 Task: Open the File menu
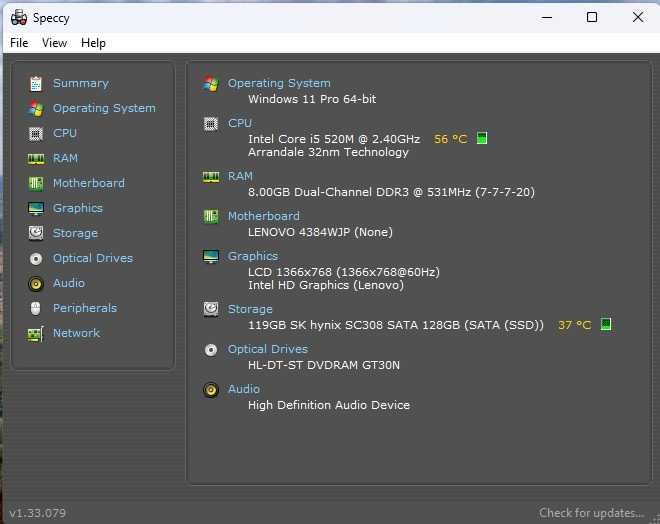(x=19, y=43)
